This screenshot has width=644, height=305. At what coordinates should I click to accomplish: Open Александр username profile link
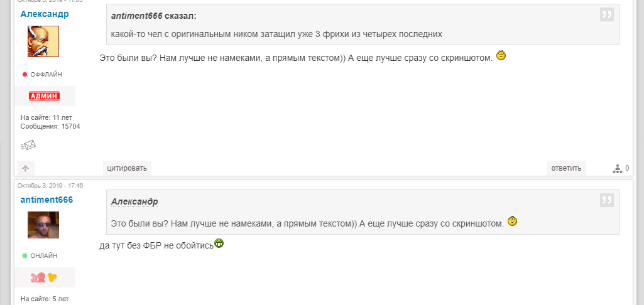pos(45,14)
